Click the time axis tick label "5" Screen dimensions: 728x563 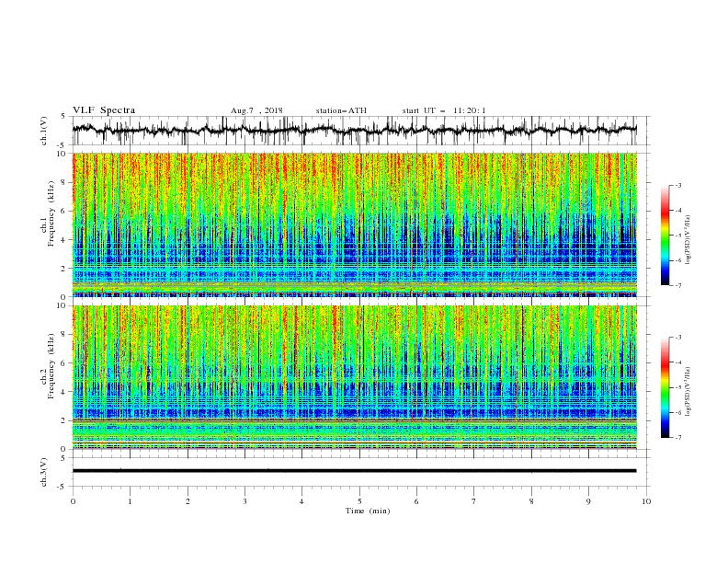[x=359, y=501]
